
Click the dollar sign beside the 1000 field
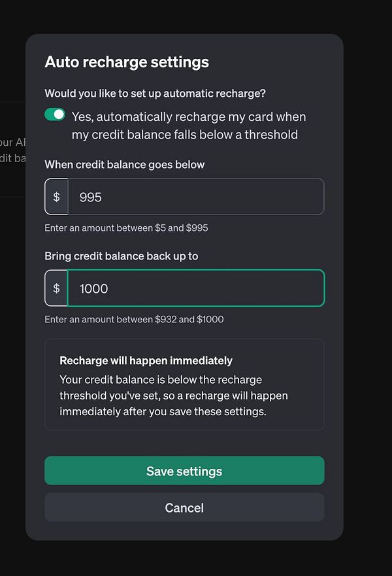pos(57,288)
